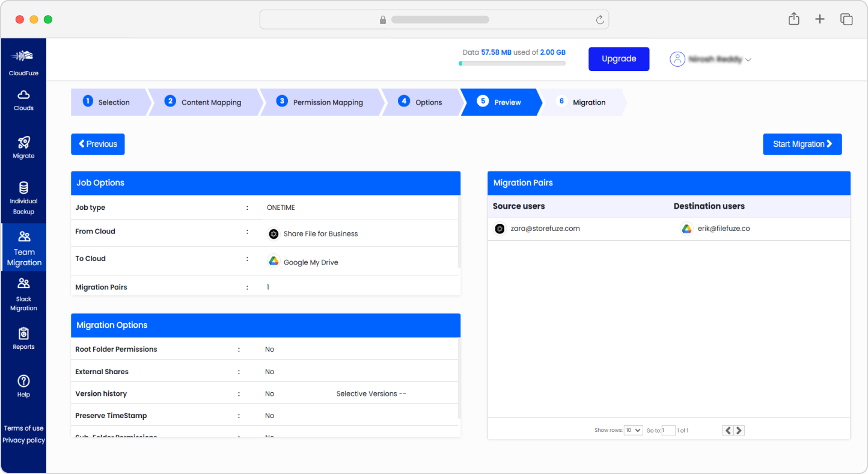Screen dimensions: 868x474
Task: Click the Migration Pairs count 1 link
Action: point(268,288)
